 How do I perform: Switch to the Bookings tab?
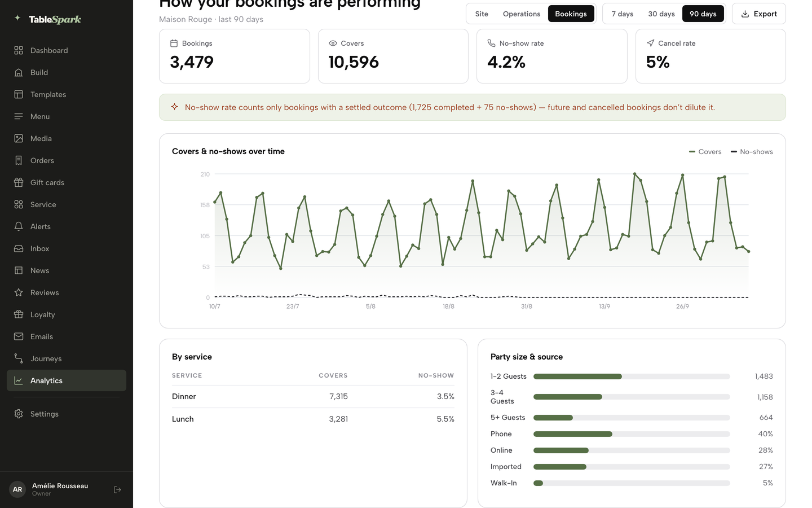571,14
